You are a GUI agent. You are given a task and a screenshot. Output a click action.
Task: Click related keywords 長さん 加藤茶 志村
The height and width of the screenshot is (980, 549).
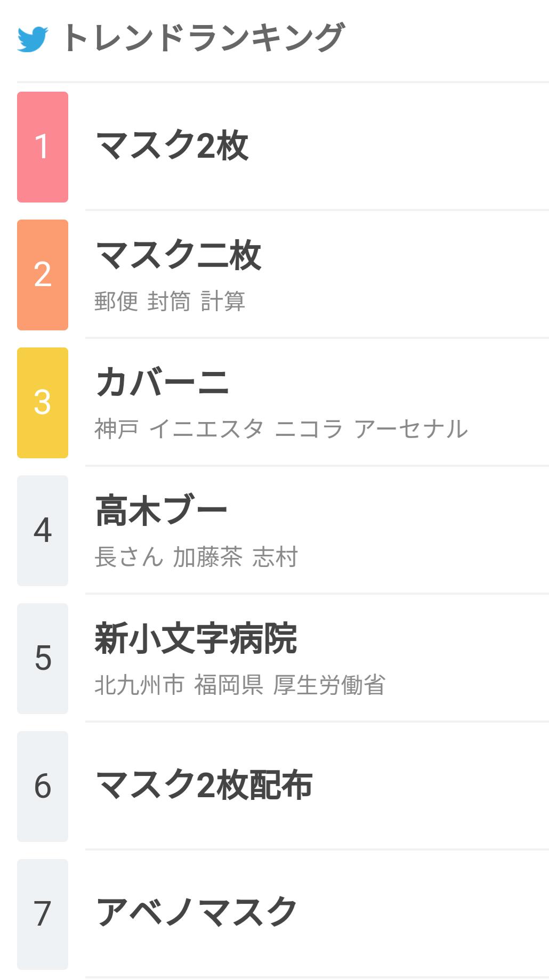(196, 557)
